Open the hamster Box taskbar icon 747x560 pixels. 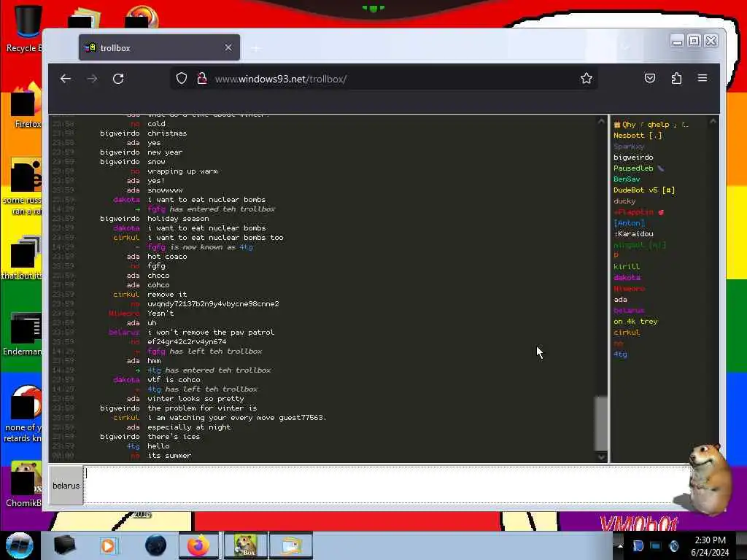pos(244,545)
